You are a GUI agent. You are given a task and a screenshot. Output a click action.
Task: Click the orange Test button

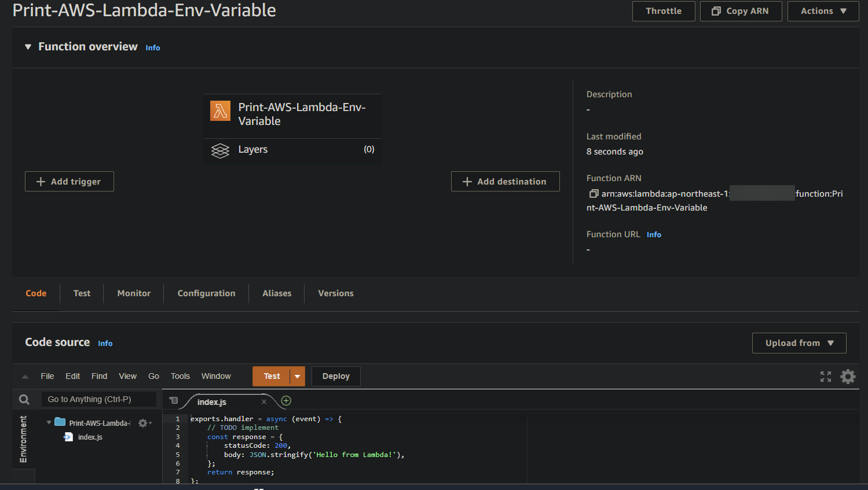point(272,376)
